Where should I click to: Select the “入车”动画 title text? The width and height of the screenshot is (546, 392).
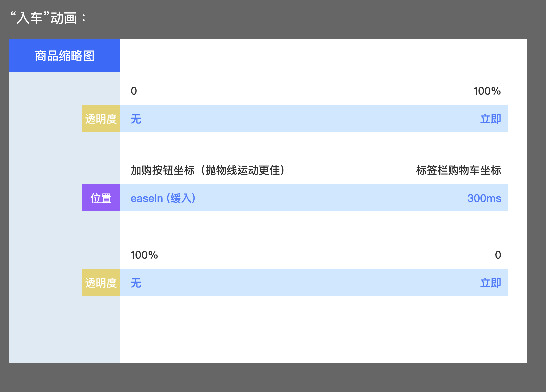click(x=48, y=18)
